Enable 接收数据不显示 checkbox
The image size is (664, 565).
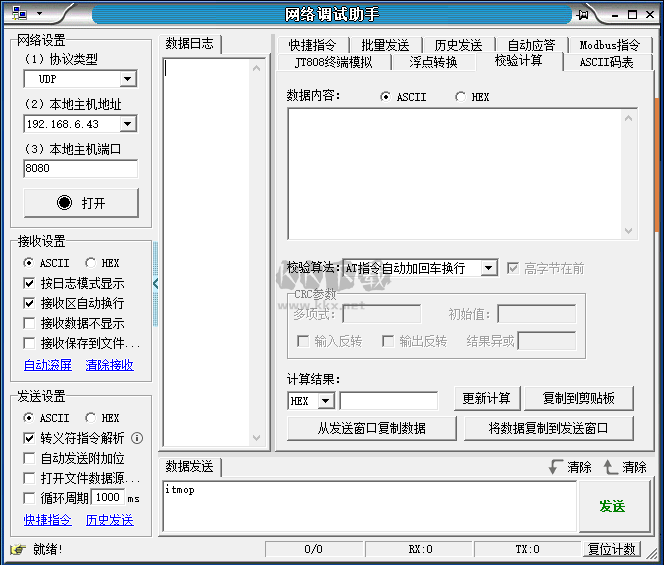pyautogui.click(x=29, y=323)
